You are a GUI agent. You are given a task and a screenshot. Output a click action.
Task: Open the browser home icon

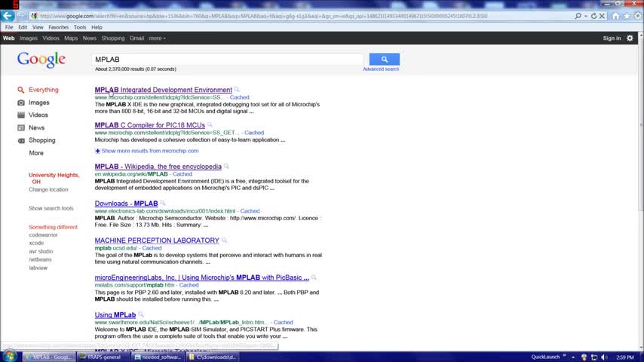(x=615, y=16)
